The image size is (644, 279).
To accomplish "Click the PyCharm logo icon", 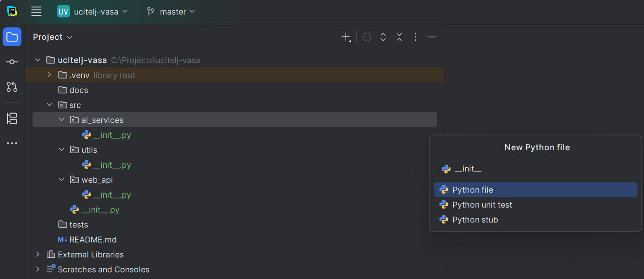I will (x=12, y=11).
